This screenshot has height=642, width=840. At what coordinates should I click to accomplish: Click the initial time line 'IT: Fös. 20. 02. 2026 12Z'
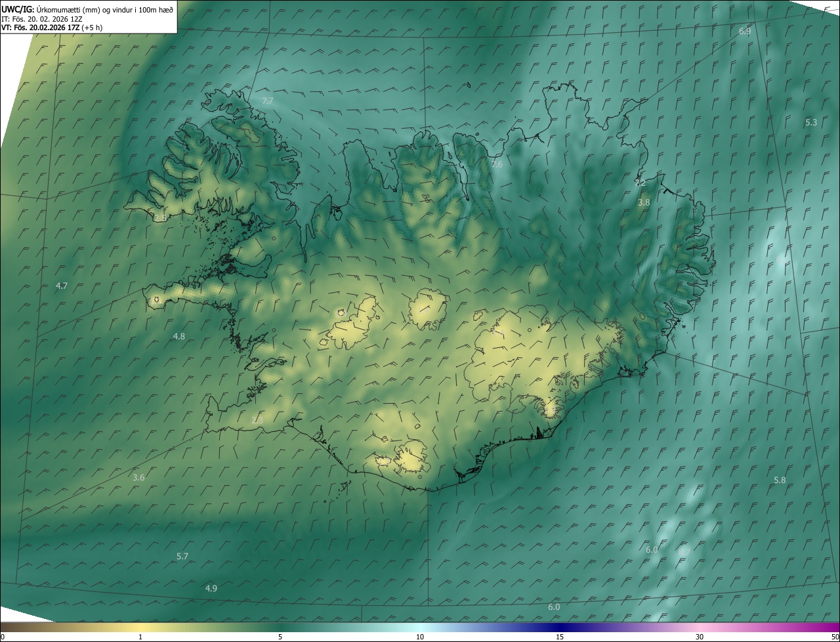point(42,18)
